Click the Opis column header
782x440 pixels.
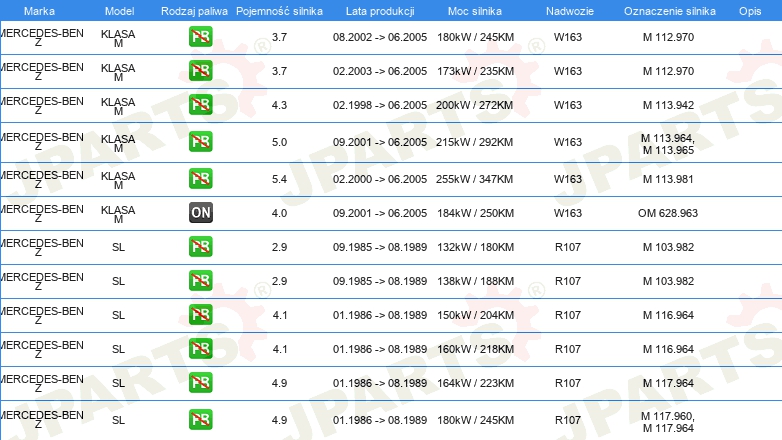click(x=750, y=11)
